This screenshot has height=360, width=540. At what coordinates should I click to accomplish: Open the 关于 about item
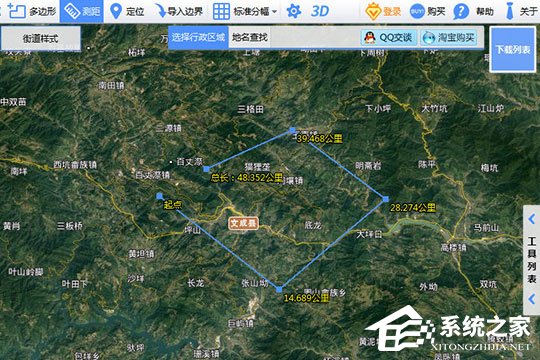[x=522, y=11]
